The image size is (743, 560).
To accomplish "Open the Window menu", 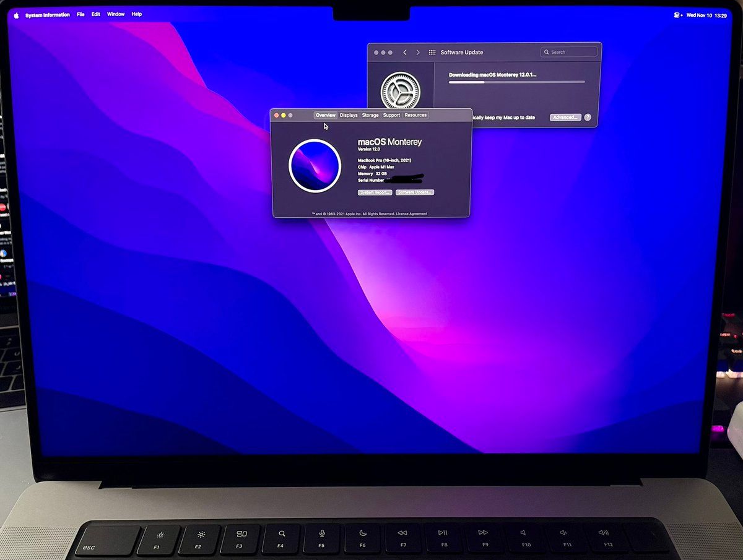I will [116, 14].
